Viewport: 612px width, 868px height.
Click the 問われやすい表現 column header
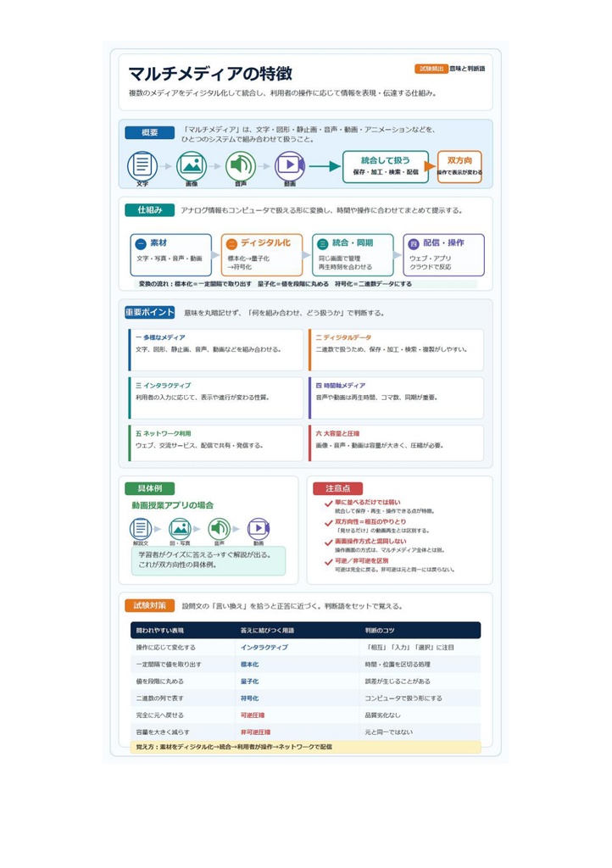[x=160, y=631]
